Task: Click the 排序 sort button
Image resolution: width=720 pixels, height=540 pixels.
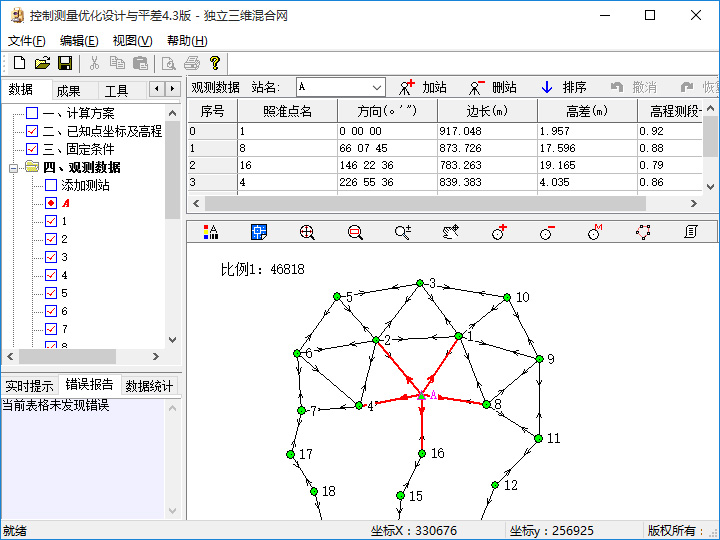Action: click(563, 87)
